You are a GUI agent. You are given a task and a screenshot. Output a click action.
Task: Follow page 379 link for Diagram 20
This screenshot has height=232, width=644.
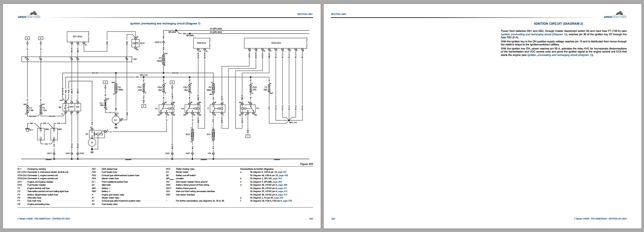pyautogui.click(x=287, y=201)
